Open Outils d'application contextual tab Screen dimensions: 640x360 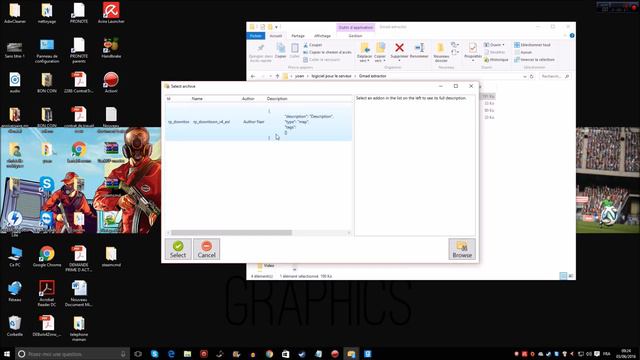coord(356,27)
